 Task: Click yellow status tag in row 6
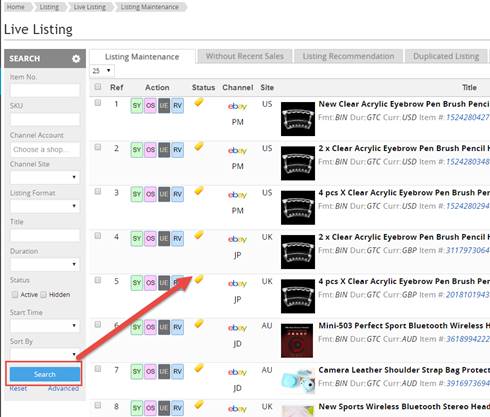click(x=199, y=324)
